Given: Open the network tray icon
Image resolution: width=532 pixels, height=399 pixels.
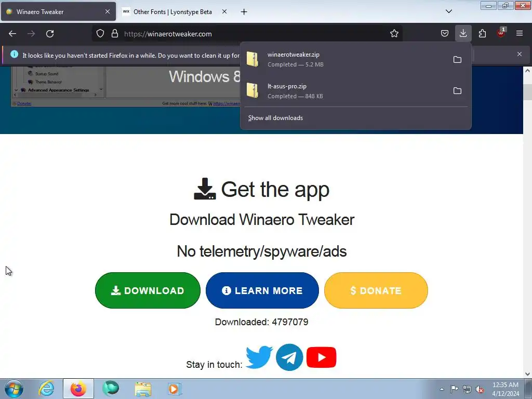Looking at the screenshot, I should coord(467,389).
